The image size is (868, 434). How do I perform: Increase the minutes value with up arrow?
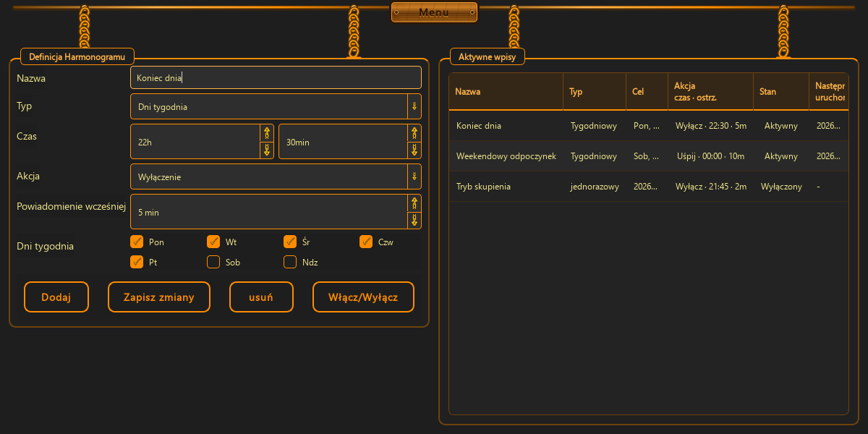414,133
